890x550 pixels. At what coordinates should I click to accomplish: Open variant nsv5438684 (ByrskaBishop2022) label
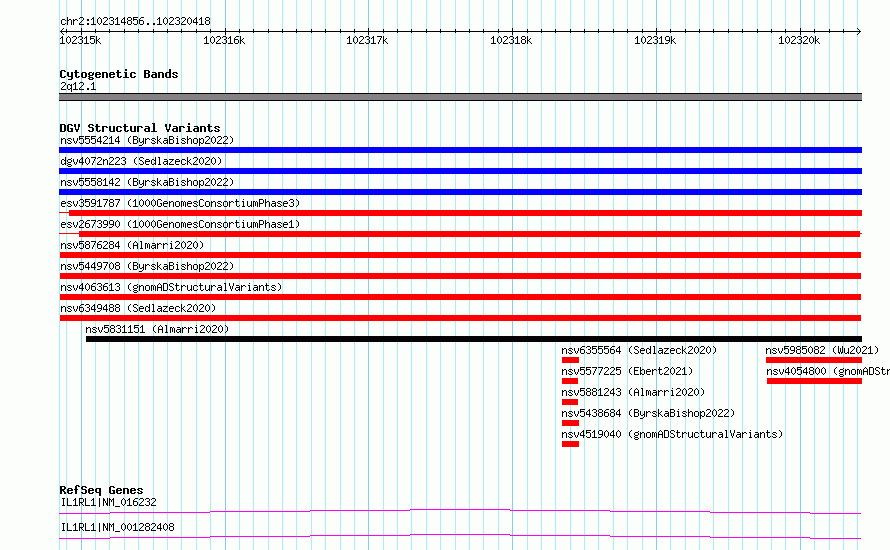[x=648, y=413]
